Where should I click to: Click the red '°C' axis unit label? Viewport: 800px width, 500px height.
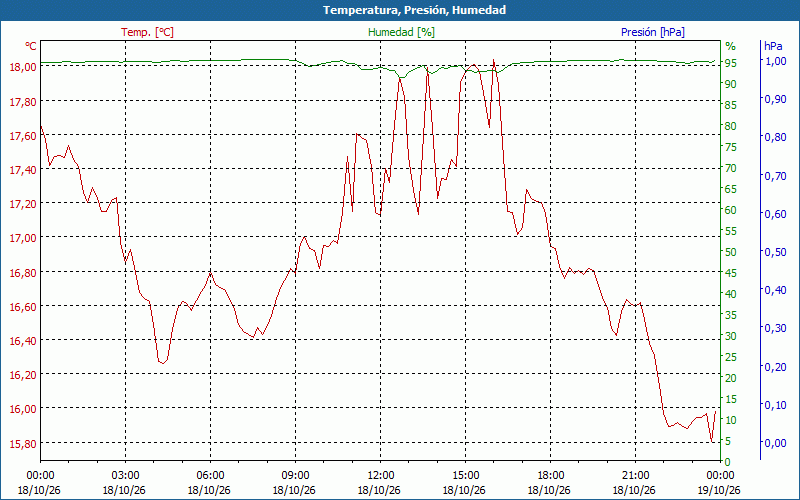[31, 46]
